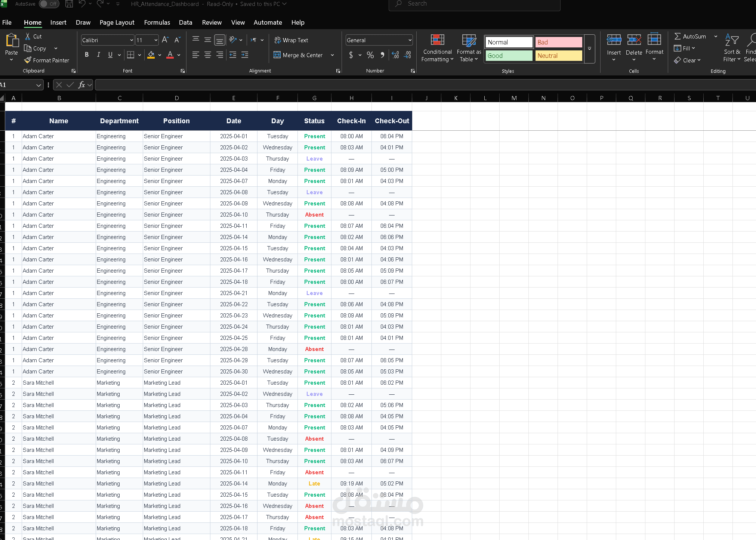Apply the Good cell style

[509, 56]
